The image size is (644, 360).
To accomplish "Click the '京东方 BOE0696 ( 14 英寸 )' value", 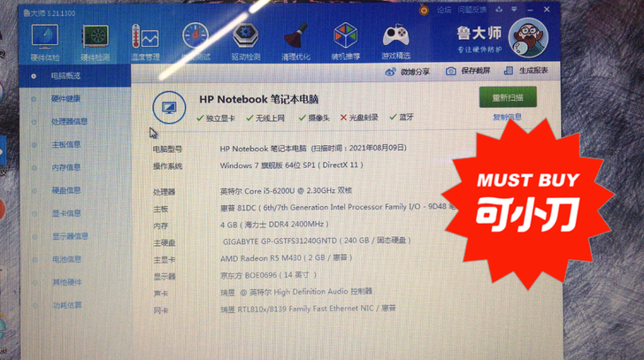I will [x=269, y=275].
